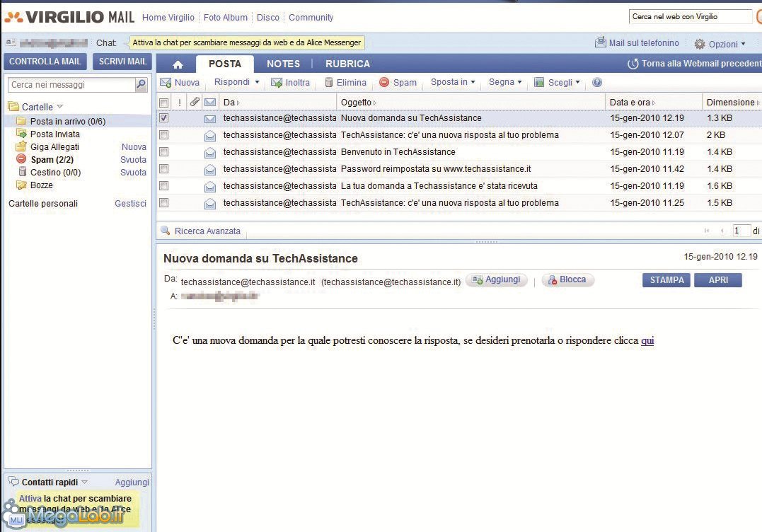Viewport: 762px width, 532px height.
Task: Click the SCRIVI MAIL button
Action: [x=122, y=62]
